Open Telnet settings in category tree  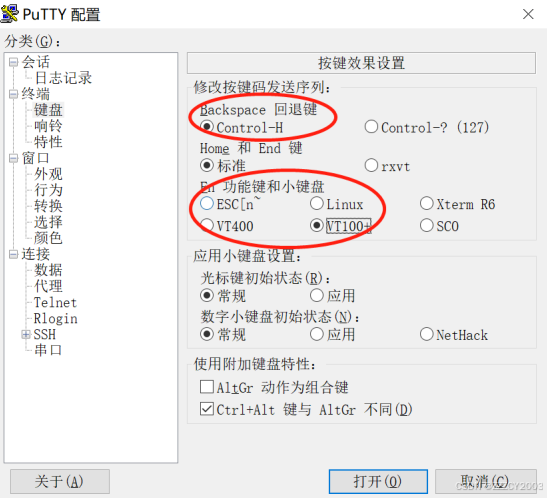tap(55, 302)
